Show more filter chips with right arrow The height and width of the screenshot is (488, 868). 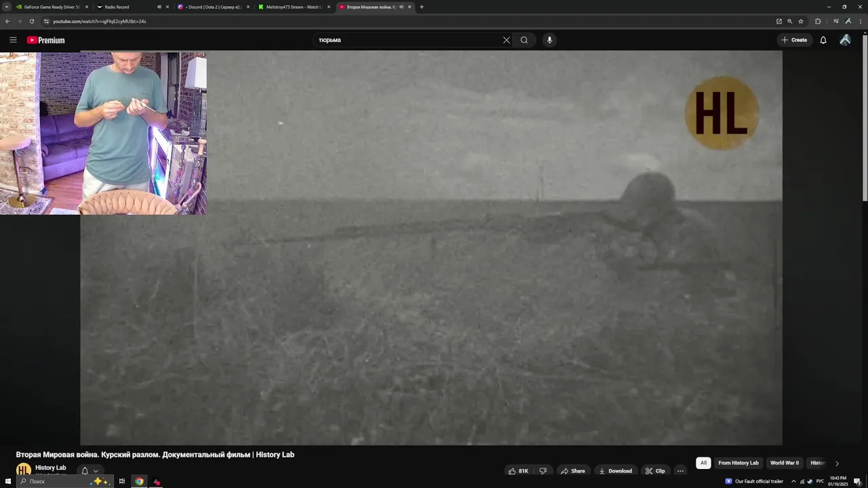pos(837,464)
